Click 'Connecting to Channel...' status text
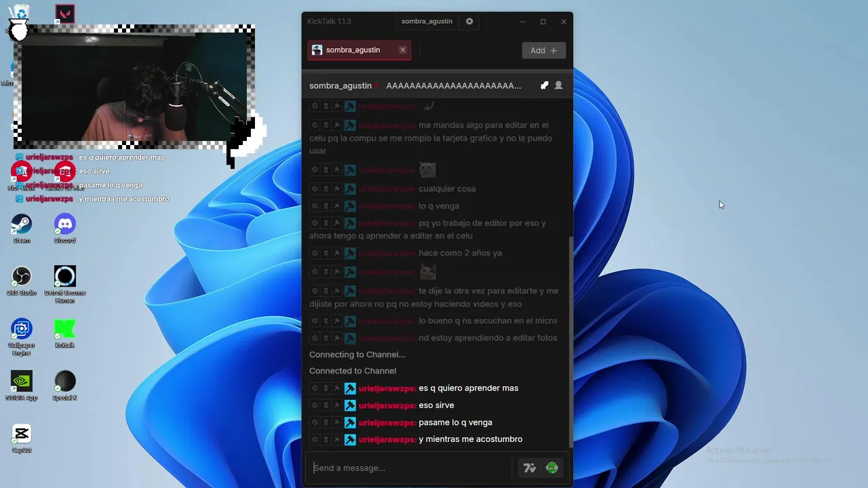 (x=357, y=354)
